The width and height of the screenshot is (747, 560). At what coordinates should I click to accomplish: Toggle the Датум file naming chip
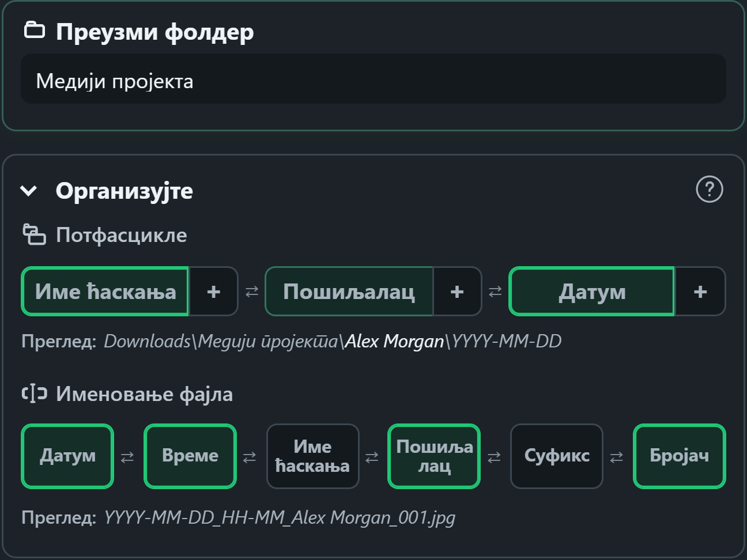(67, 456)
